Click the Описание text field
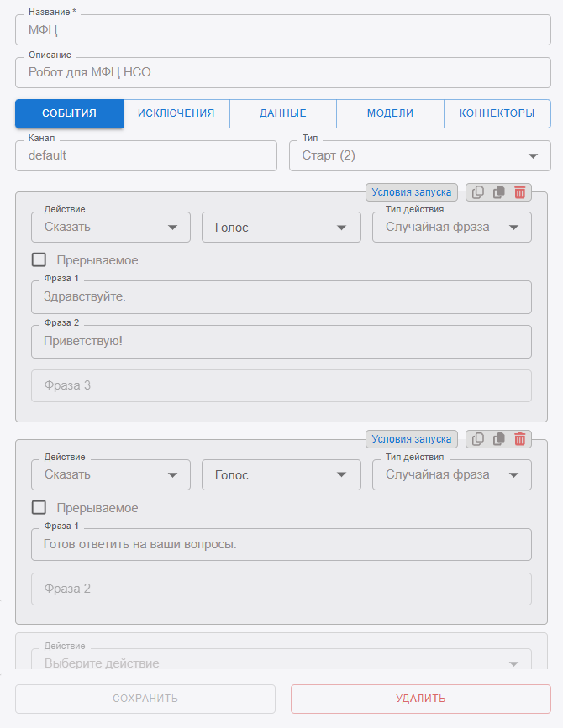 pyautogui.click(x=281, y=73)
